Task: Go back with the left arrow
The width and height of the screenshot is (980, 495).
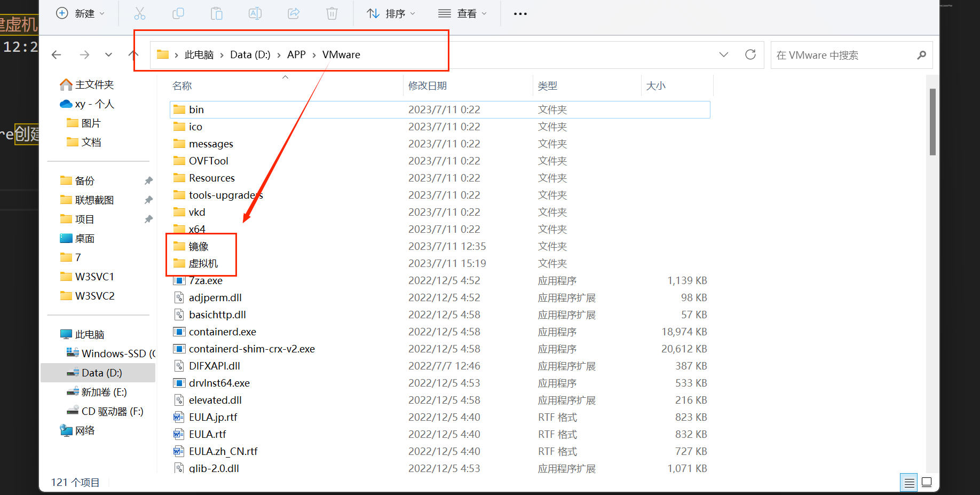Action: point(57,54)
